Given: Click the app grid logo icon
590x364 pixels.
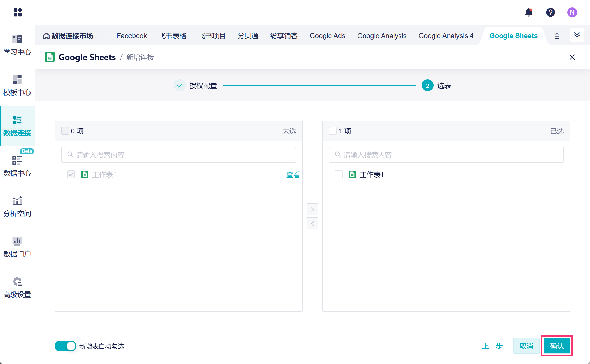Looking at the screenshot, I should (x=18, y=12).
